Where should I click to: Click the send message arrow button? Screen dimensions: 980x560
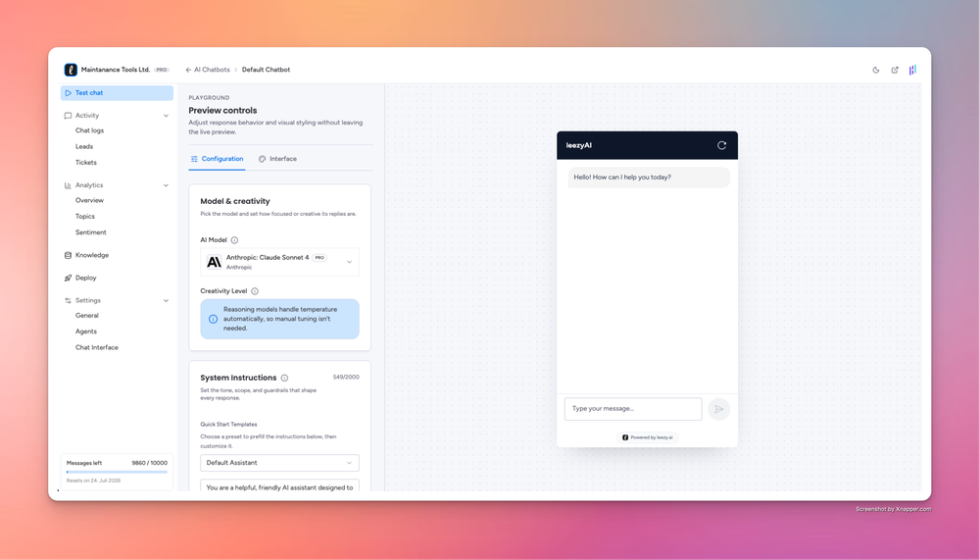coord(718,409)
